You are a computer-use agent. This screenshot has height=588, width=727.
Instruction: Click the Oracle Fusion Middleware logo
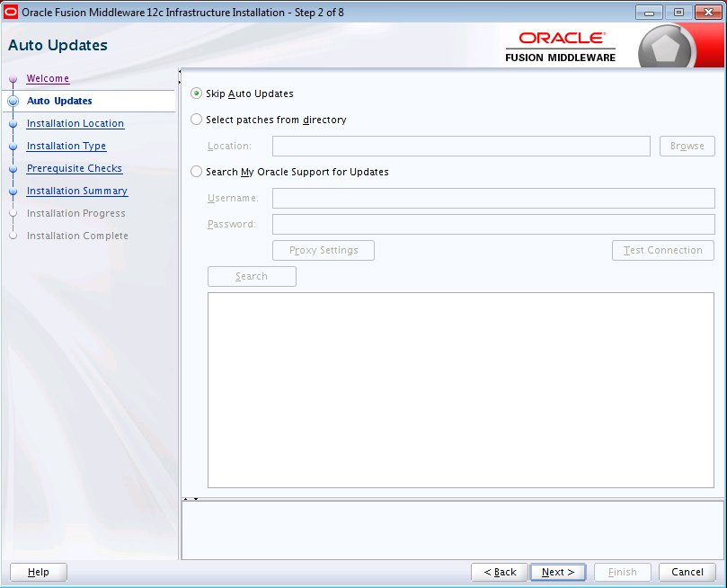[560, 47]
